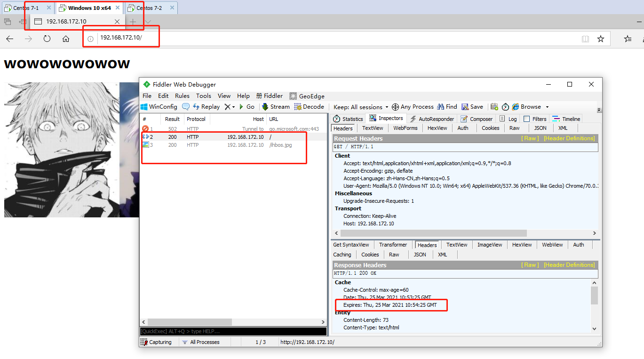Open toolbar overflow arrow at right edge

(x=599, y=110)
